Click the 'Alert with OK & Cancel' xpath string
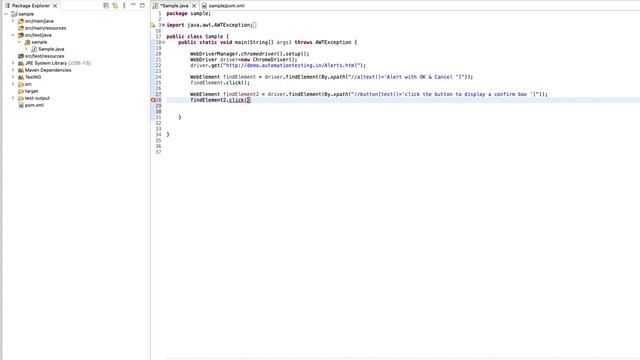The width and height of the screenshot is (640, 360). (x=407, y=77)
